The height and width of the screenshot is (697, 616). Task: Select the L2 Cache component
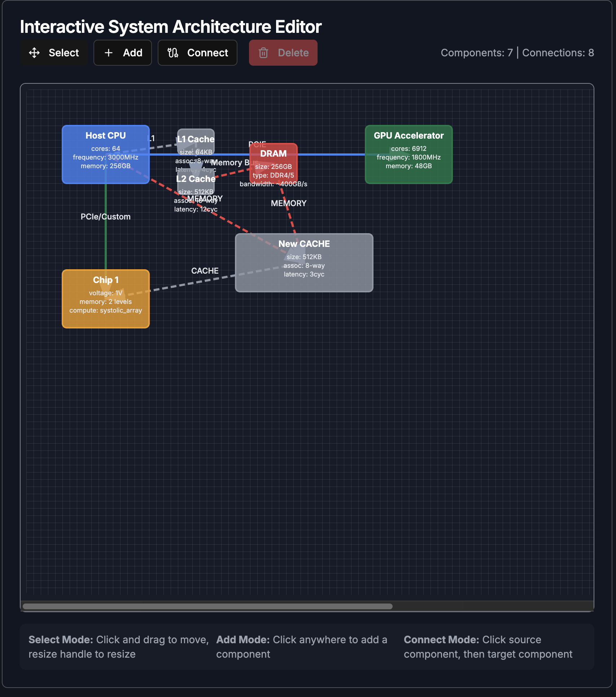[196, 181]
